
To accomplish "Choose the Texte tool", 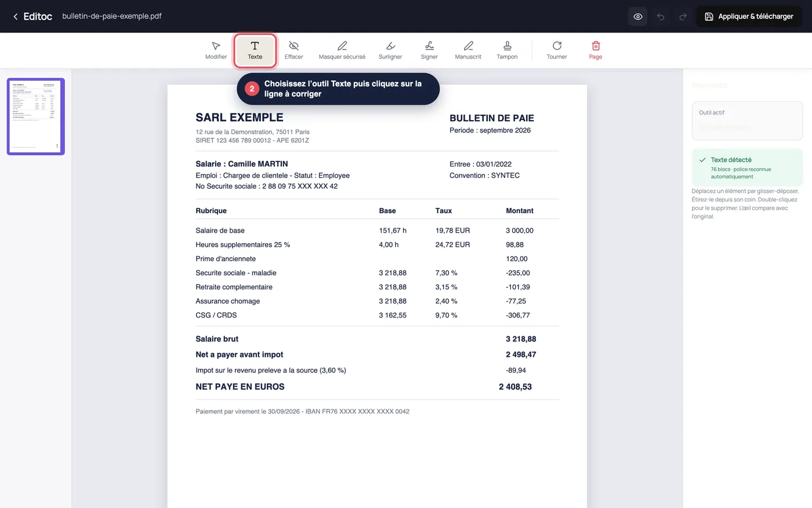I will [x=255, y=51].
